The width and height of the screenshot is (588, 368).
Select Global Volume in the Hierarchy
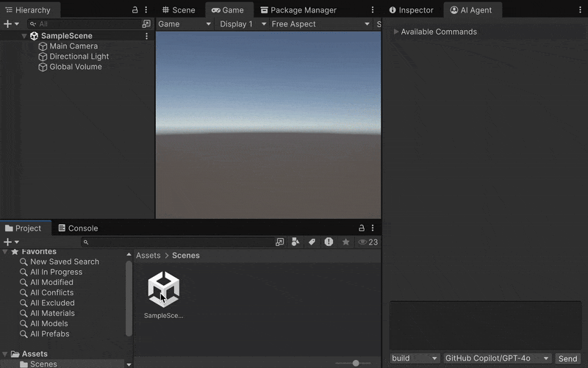(x=76, y=67)
